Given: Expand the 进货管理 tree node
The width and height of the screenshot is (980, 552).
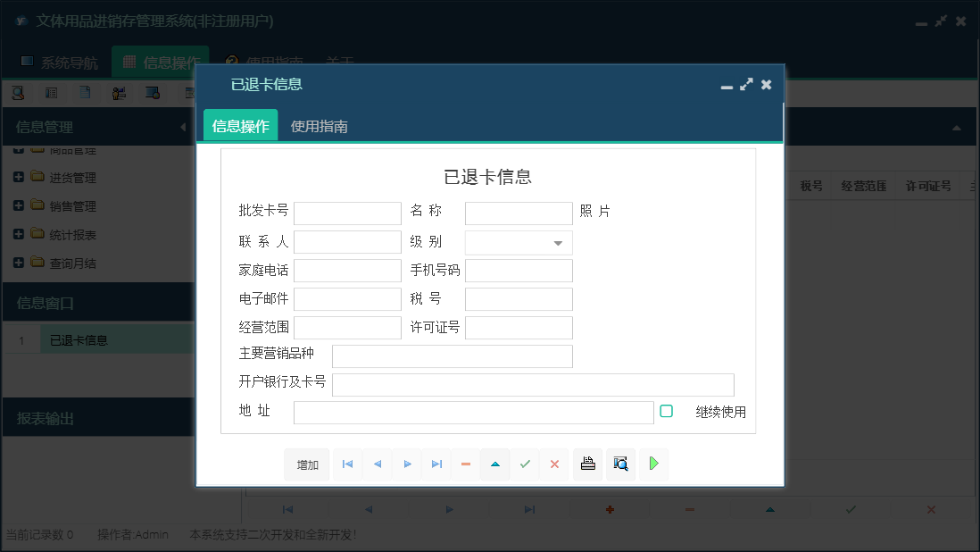Looking at the screenshot, I should (18, 177).
